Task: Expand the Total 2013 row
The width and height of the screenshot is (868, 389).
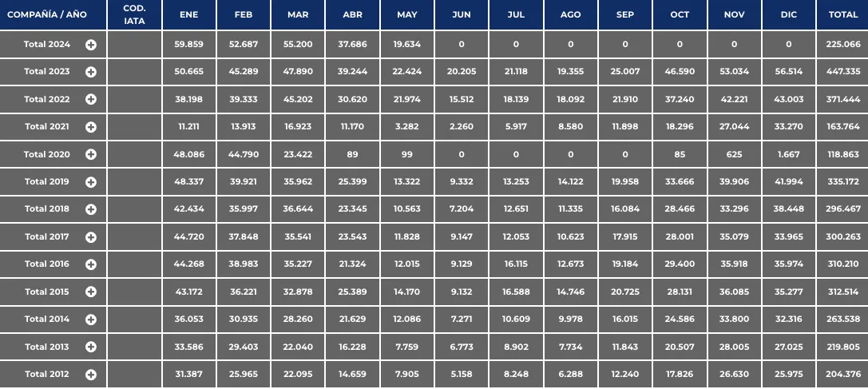Action: coord(91,347)
